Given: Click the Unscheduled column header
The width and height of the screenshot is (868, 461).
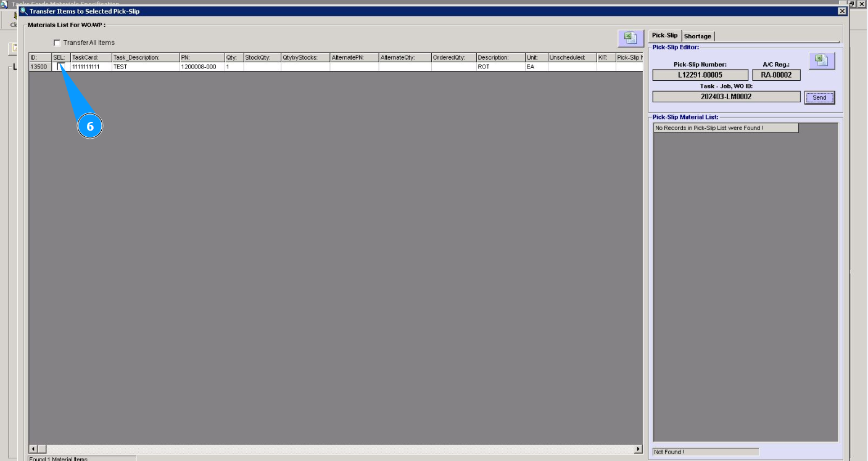Looking at the screenshot, I should pos(572,58).
